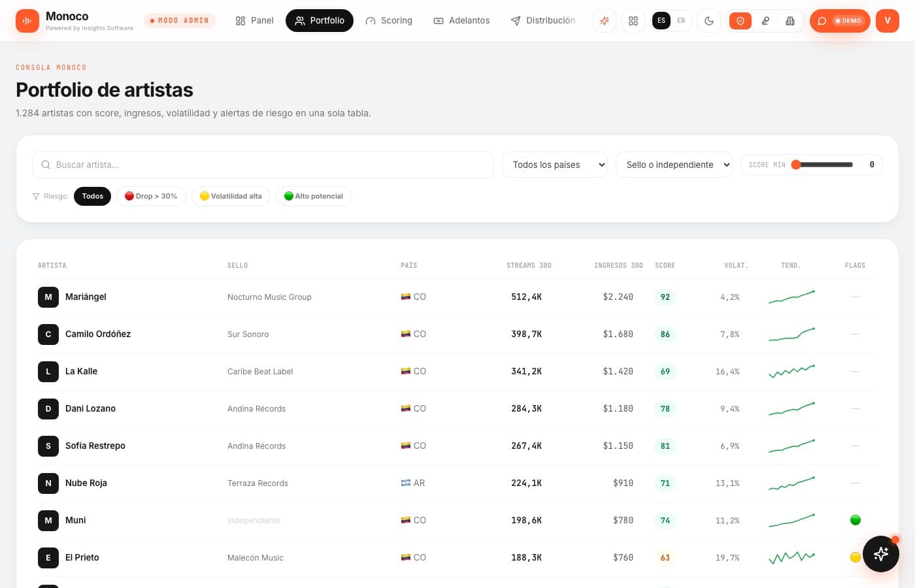The width and height of the screenshot is (915, 588).
Task: Open Adelantos tab
Action: click(x=461, y=21)
